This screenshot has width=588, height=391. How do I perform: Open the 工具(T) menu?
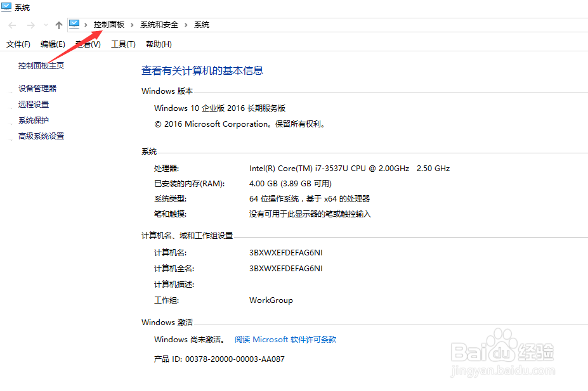[123, 44]
